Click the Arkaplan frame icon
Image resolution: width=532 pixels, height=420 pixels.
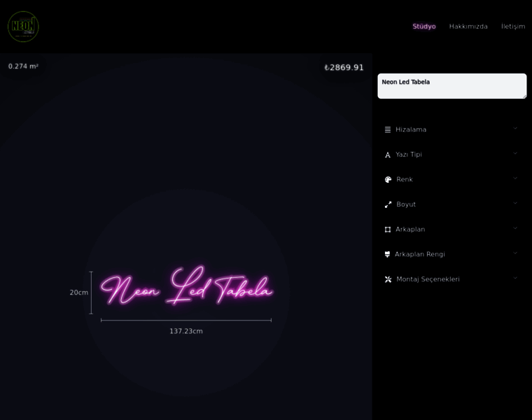coord(388,230)
